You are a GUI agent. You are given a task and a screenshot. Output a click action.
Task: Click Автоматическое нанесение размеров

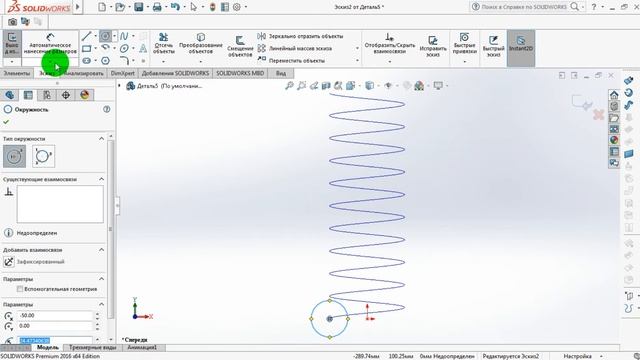tap(50, 44)
